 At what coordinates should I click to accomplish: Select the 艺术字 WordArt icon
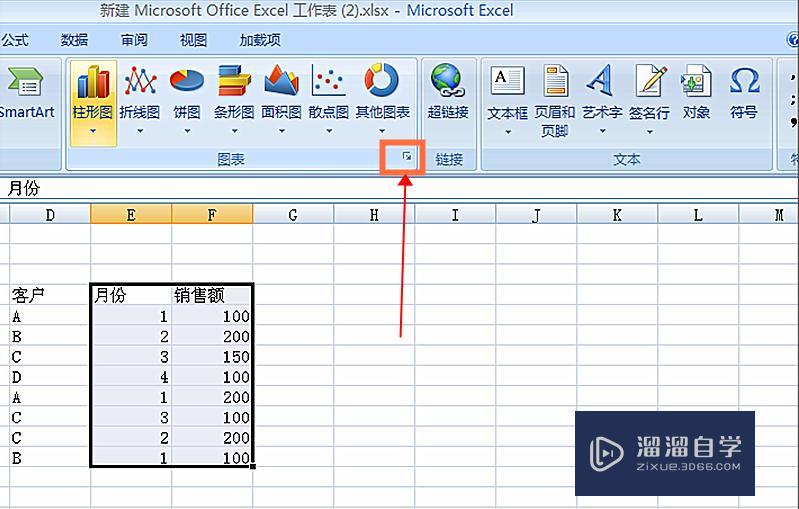602,81
